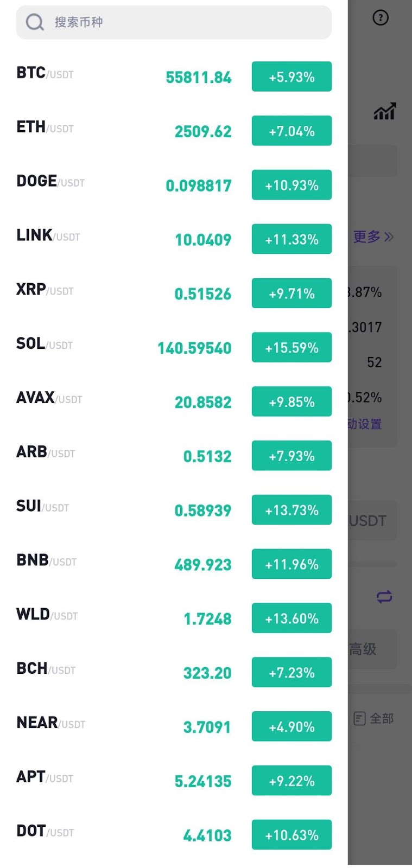412x868 pixels.
Task: Open the XRP/USDT pair
Action: tap(45, 290)
